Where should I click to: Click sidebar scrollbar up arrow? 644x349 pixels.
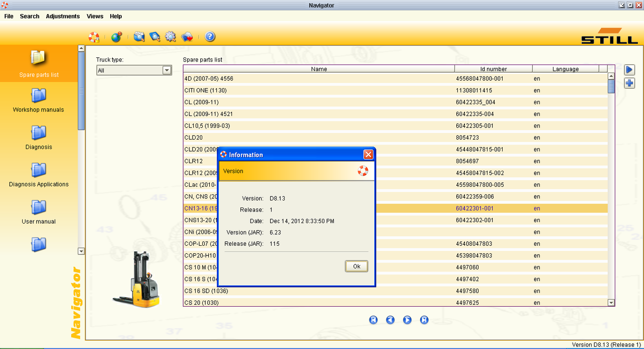point(82,48)
